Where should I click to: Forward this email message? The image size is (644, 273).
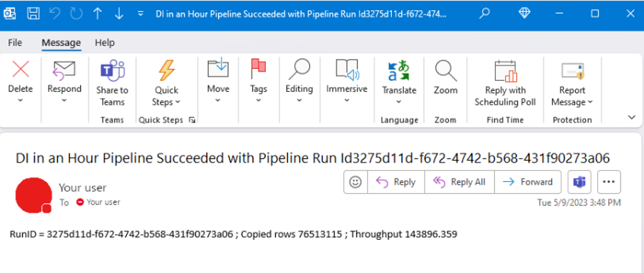[527, 182]
